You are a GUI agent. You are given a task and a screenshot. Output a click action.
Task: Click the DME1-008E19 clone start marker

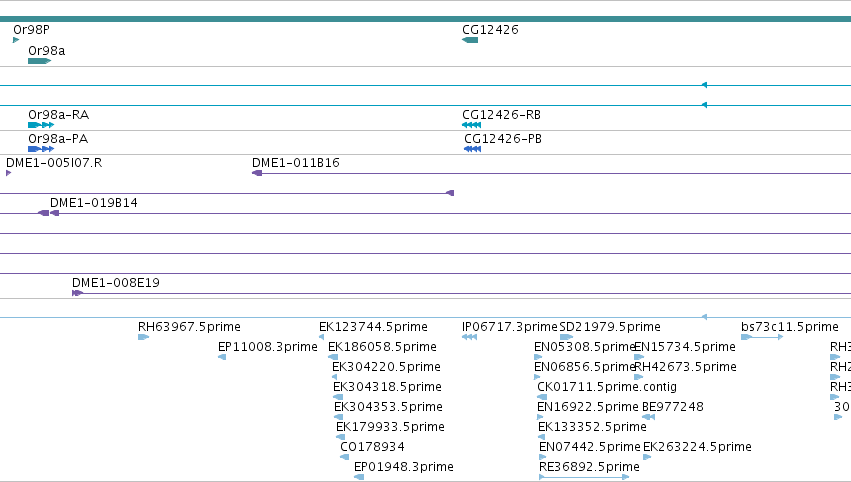point(77,293)
